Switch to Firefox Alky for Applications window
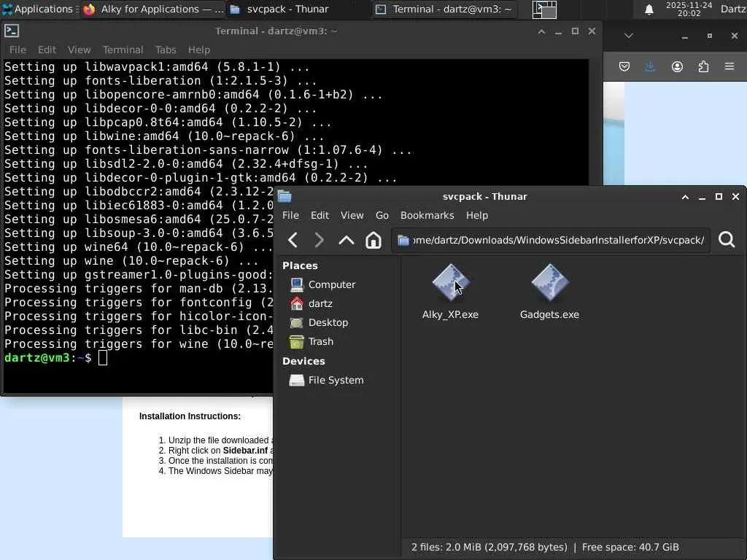Image resolution: width=747 pixels, height=560 pixels. coord(153,9)
